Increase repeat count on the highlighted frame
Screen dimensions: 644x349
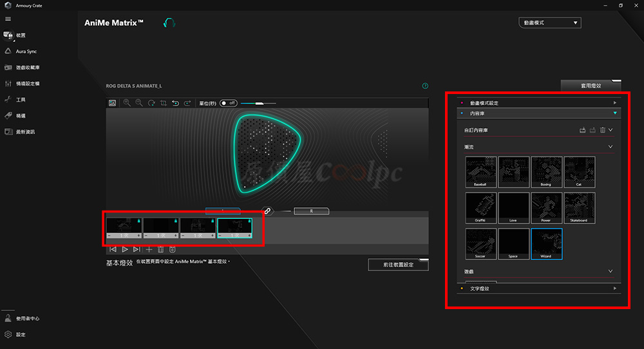249,236
